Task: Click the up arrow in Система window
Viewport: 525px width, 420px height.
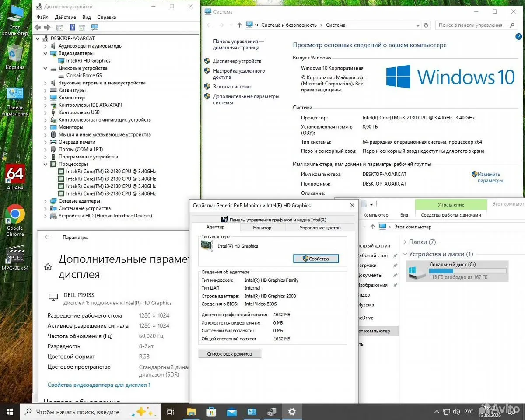Action: pos(239,25)
